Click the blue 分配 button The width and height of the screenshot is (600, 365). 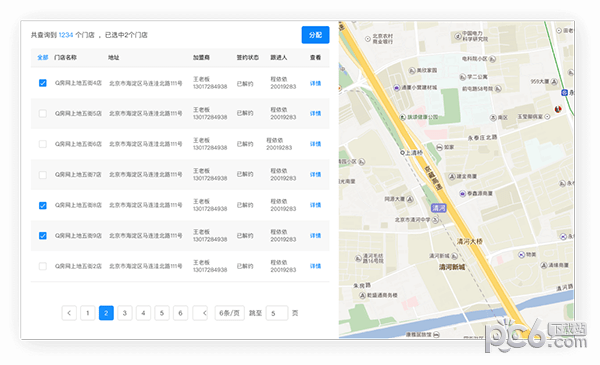pos(315,35)
